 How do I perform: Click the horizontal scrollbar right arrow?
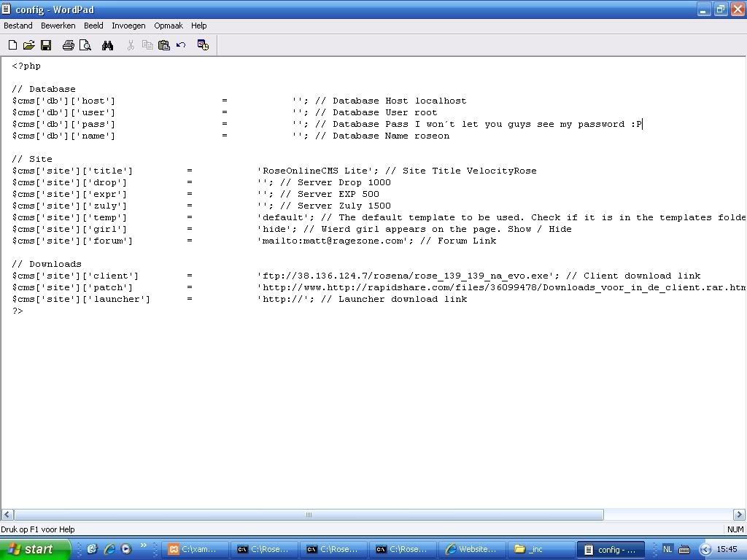(x=739, y=515)
